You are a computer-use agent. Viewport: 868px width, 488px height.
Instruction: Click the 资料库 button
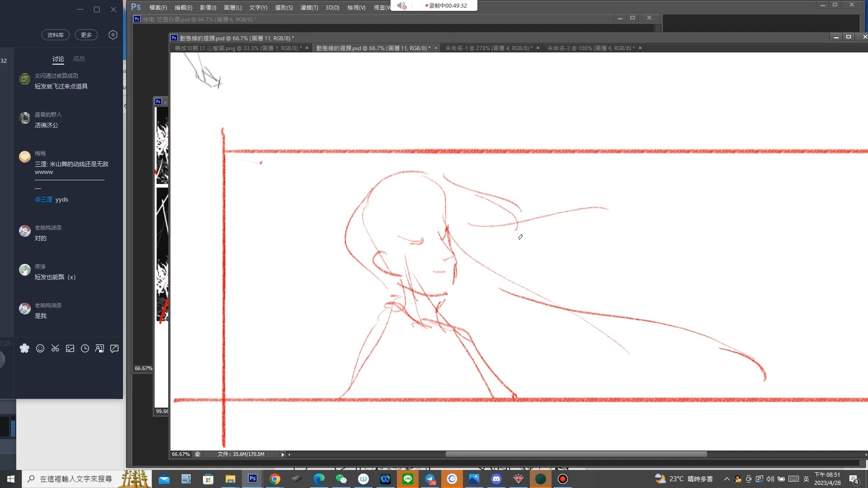tap(56, 35)
